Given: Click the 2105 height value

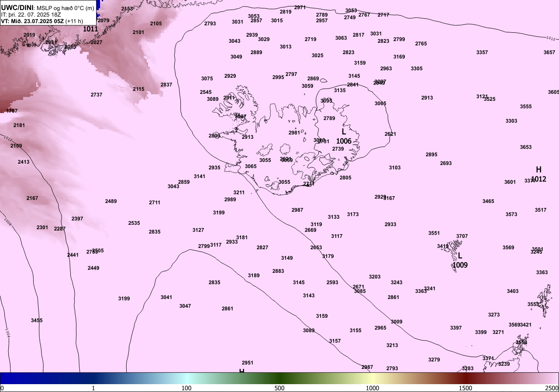Looking at the screenshot, I should [156, 24].
